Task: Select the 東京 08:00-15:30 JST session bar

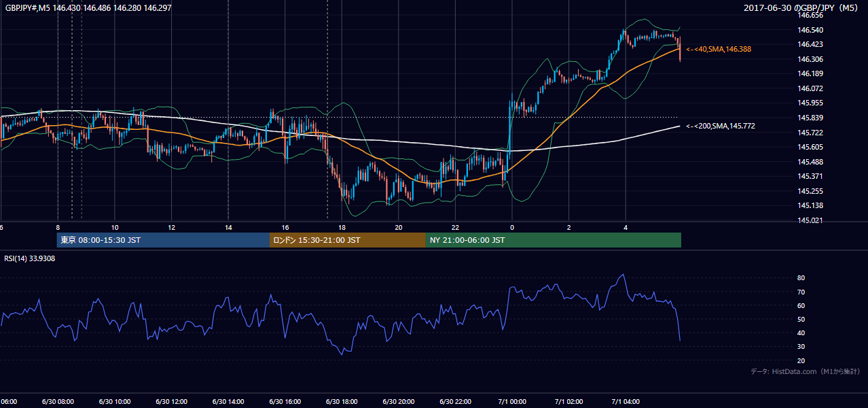Action: 163,240
